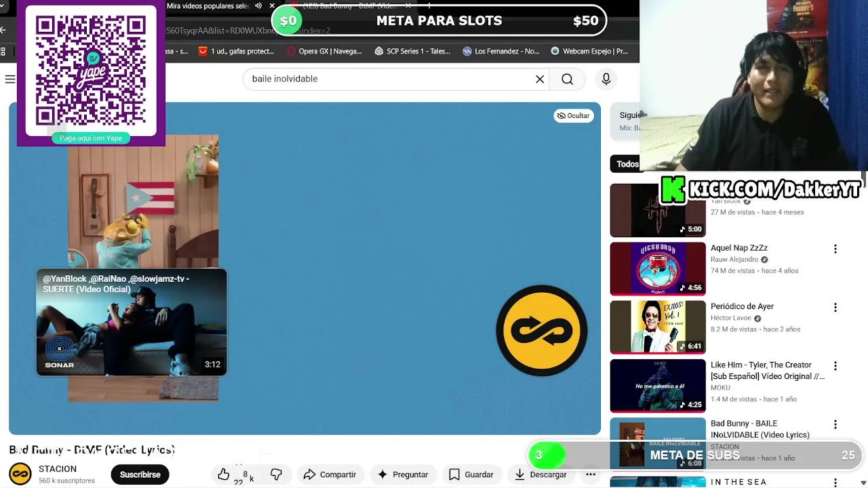
Task: Open the 'Webcam Espejo | Pr...' bookmark
Action: click(589, 51)
